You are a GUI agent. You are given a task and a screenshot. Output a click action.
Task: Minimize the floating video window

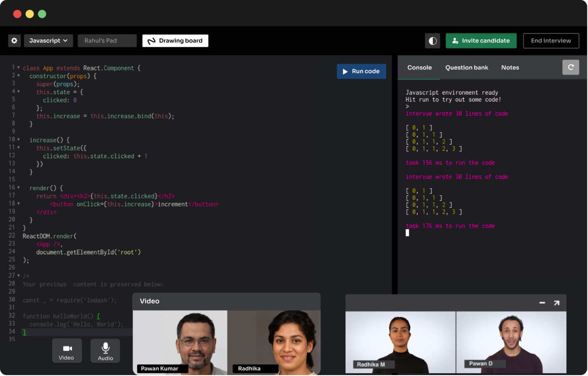[542, 303]
